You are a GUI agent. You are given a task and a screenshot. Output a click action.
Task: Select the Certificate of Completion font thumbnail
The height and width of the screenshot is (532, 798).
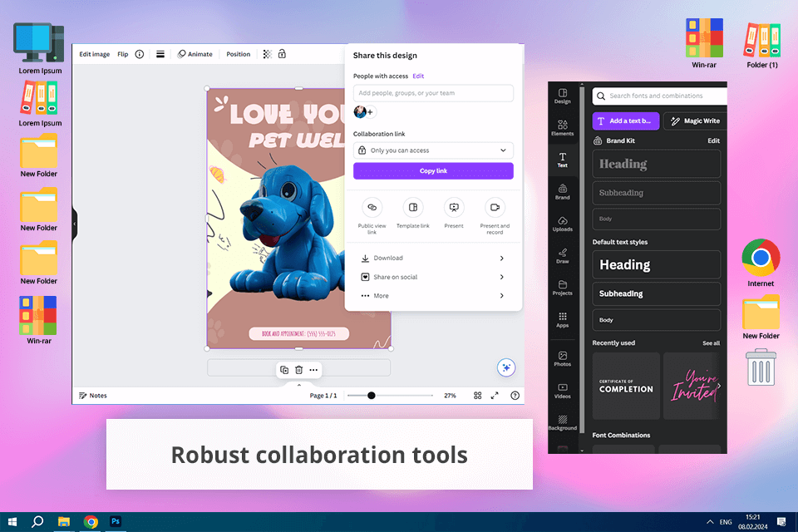626,386
